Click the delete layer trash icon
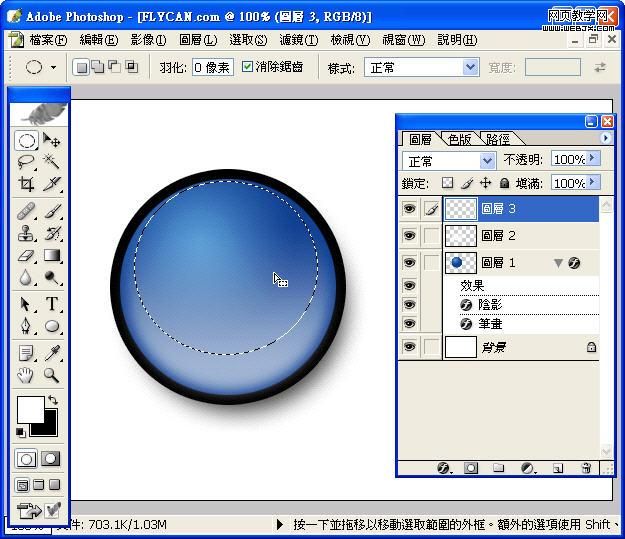Viewport: 625px width, 539px height. click(x=586, y=468)
